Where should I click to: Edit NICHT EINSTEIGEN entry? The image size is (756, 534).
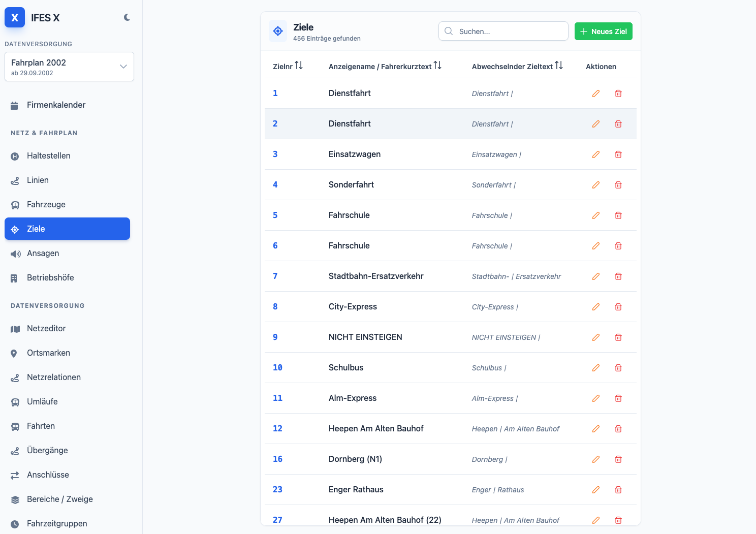pos(596,337)
